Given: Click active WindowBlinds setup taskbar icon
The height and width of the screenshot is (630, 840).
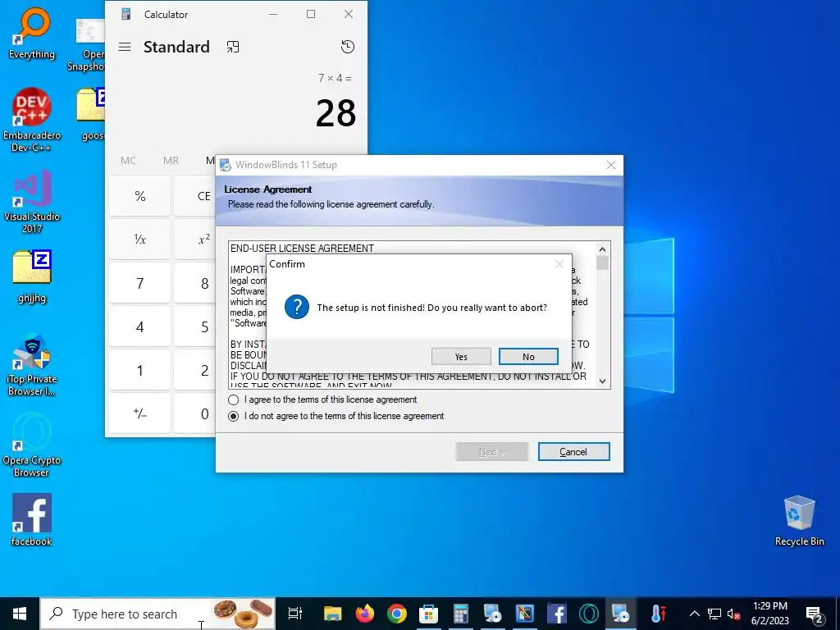Looking at the screenshot, I should (x=621, y=614).
